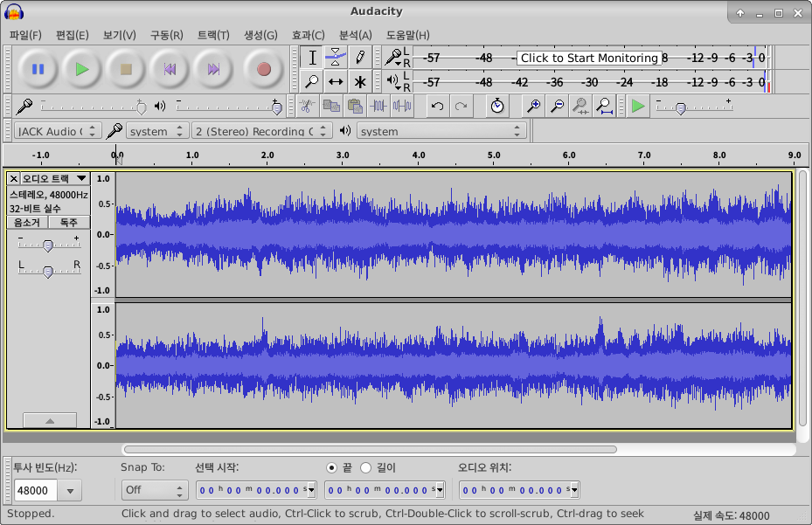Click the recording volume slider handle
The width and height of the screenshot is (812, 525).
point(141,107)
